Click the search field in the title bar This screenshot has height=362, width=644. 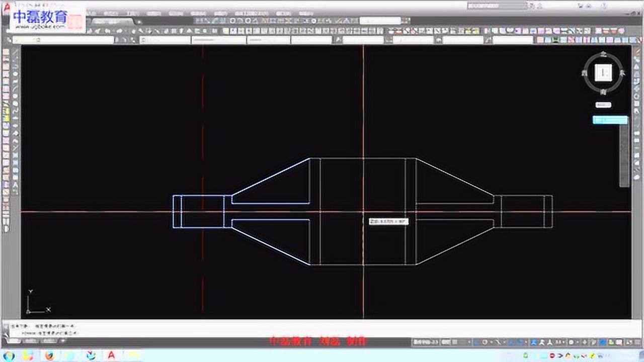tap(497, 6)
